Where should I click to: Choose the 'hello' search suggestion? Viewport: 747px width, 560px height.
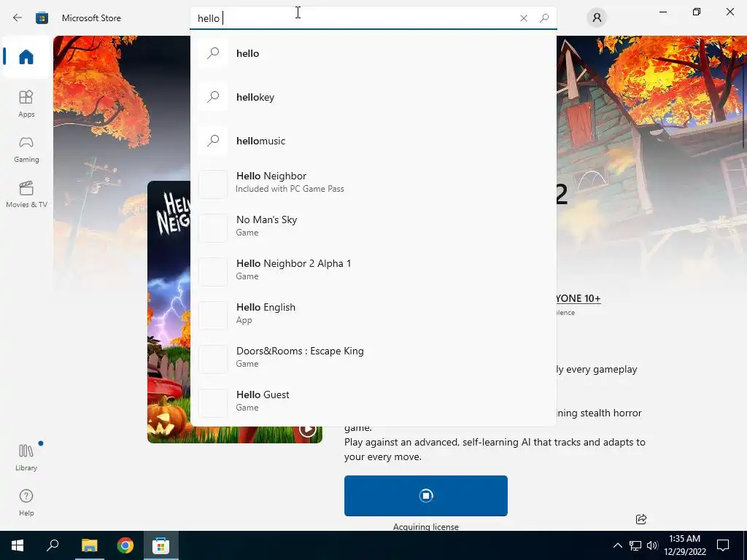(373, 53)
